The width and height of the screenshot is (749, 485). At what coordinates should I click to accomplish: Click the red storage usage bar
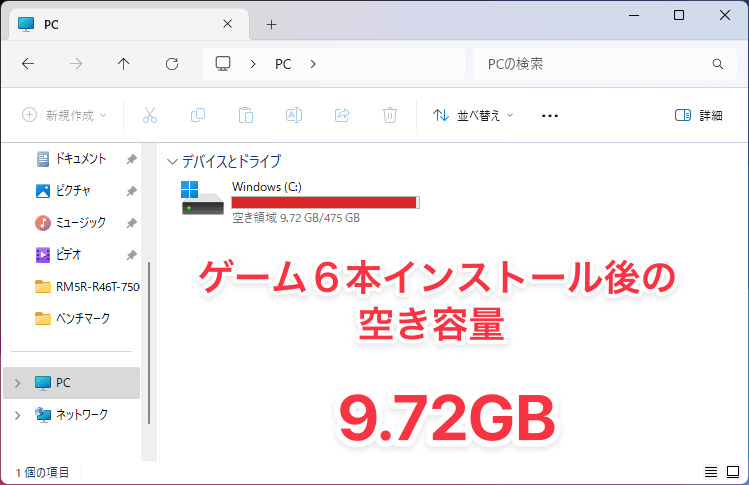point(325,203)
